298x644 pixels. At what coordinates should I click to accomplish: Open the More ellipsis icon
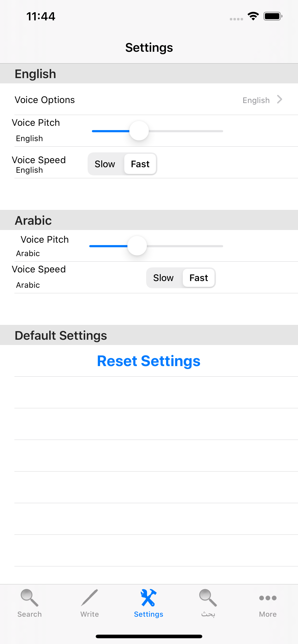(268, 598)
